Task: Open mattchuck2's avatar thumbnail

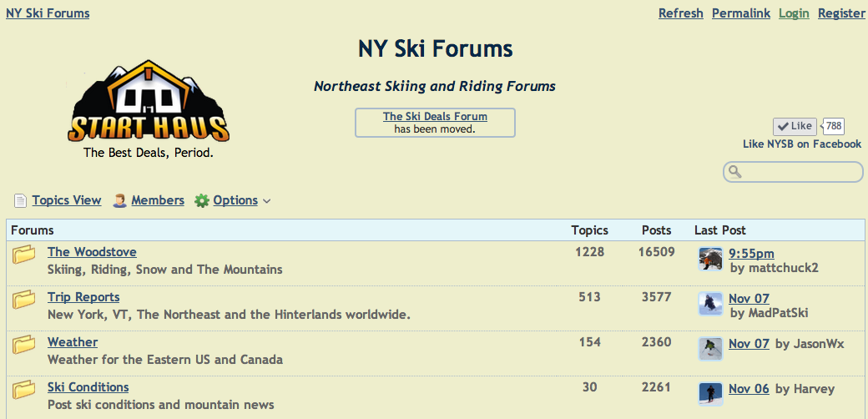Action: coord(710,260)
